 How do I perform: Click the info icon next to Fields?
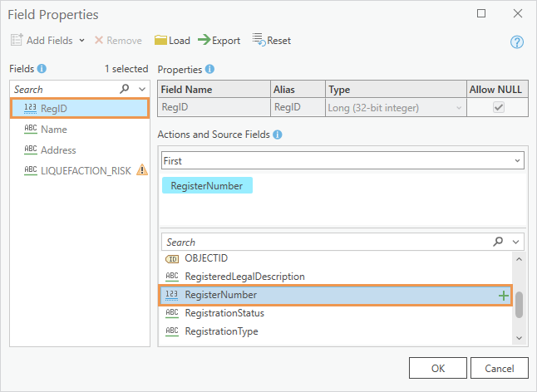(42, 69)
